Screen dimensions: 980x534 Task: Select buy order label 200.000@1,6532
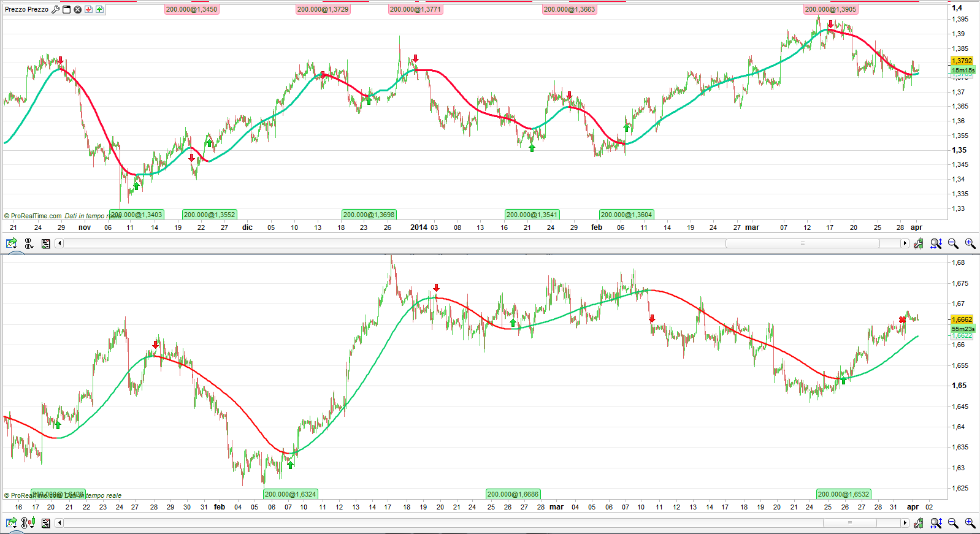(x=844, y=494)
